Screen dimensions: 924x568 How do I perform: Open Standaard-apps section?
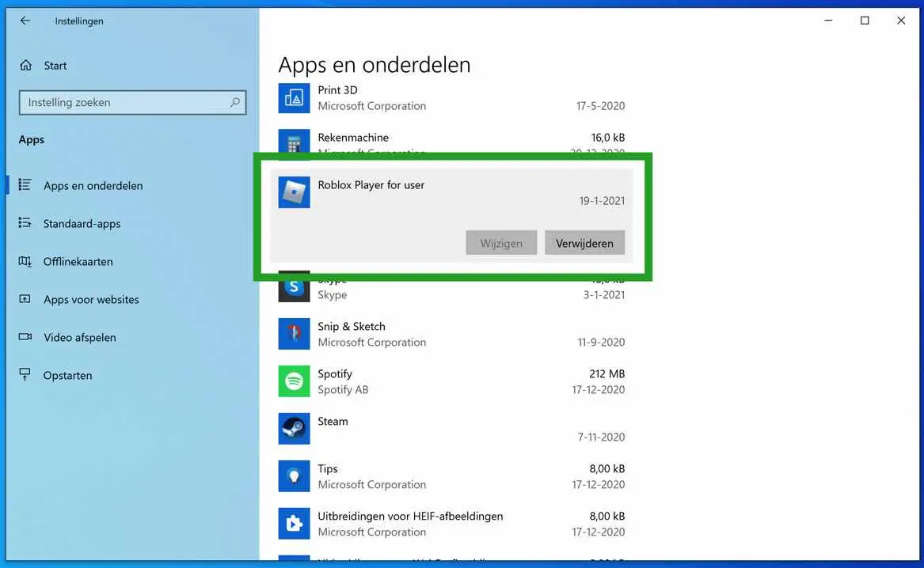[x=82, y=224]
